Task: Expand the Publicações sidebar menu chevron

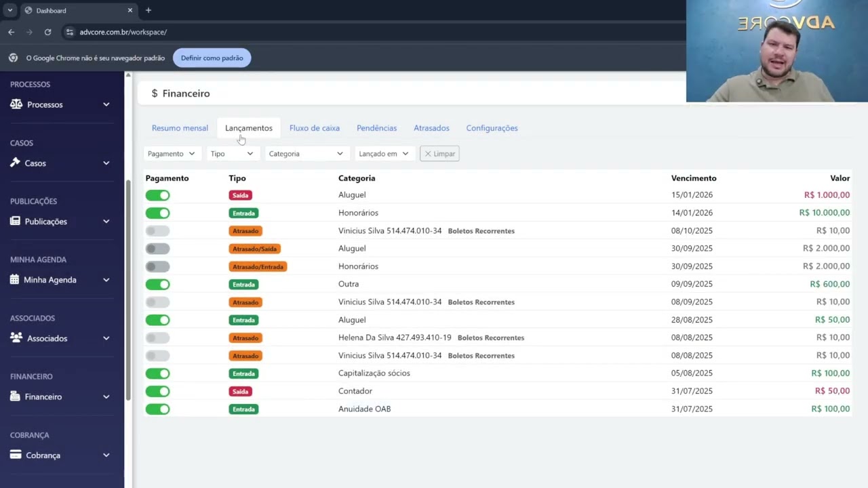Action: 106,221
